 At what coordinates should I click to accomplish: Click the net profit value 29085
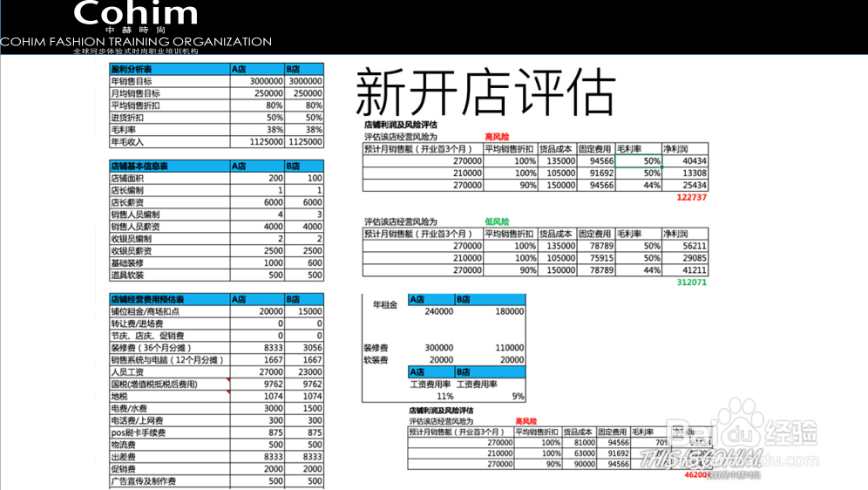(695, 258)
